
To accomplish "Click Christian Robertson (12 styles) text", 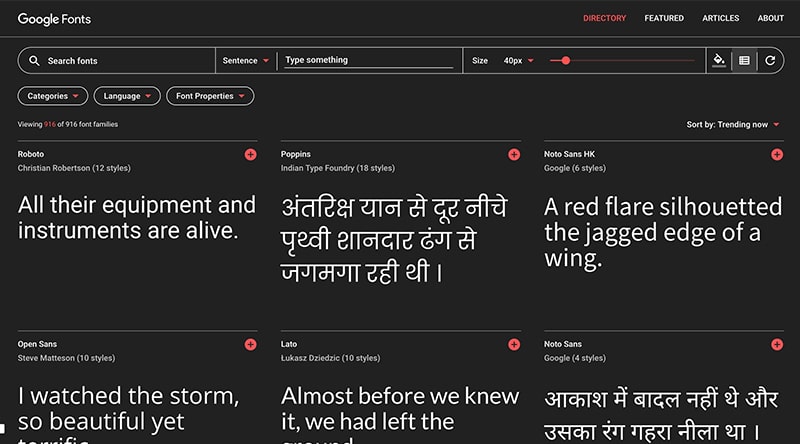I will (74, 168).
